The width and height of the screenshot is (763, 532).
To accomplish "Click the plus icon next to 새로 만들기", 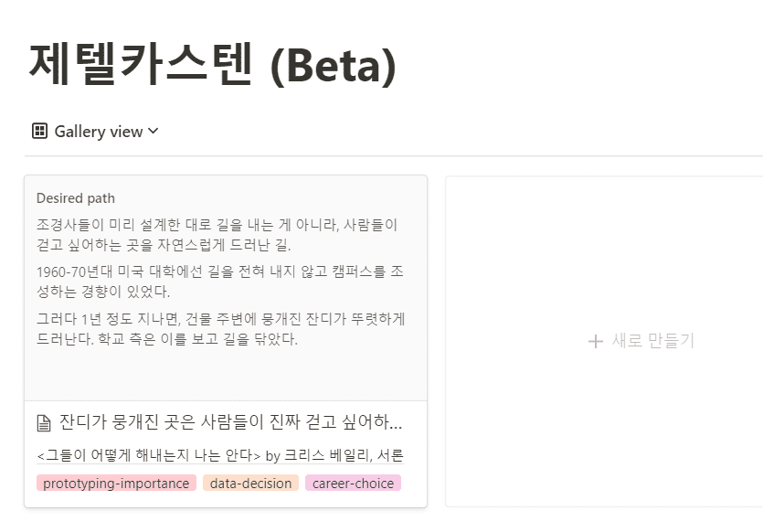I will click(596, 341).
